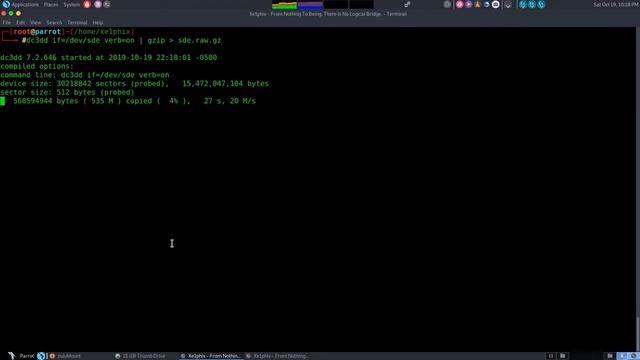
Task: Click the orange cone VLC tray icon
Action: (478, 4)
